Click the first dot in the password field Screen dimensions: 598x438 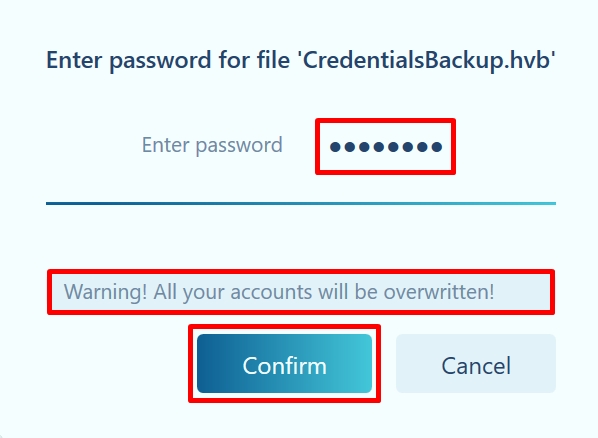[335, 147]
